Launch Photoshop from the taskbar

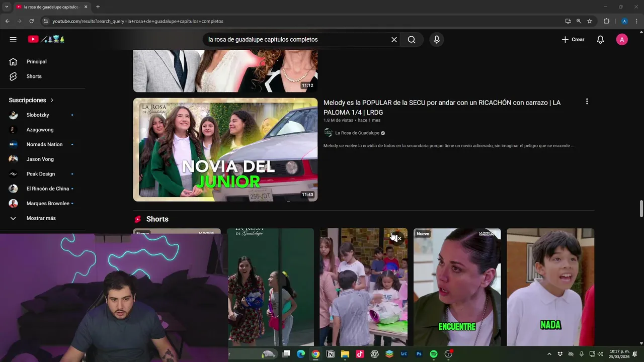pos(419,354)
